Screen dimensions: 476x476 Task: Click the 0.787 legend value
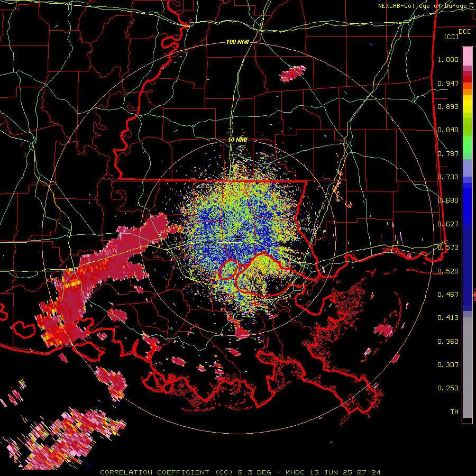pyautogui.click(x=448, y=153)
